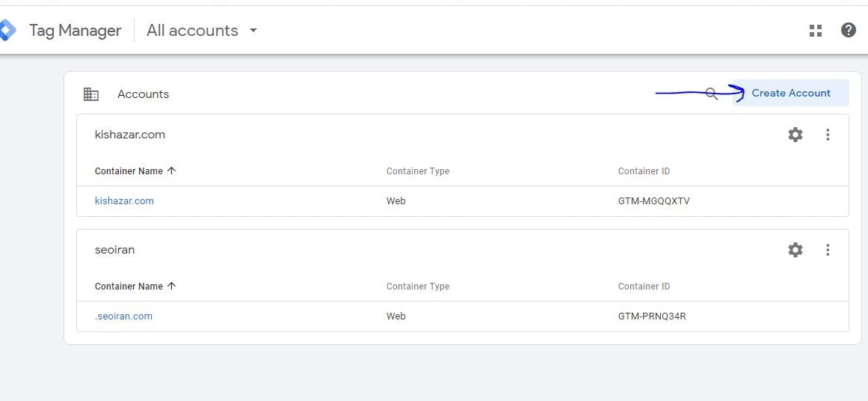The image size is (868, 401).
Task: Click the Create Account button
Action: coord(790,93)
